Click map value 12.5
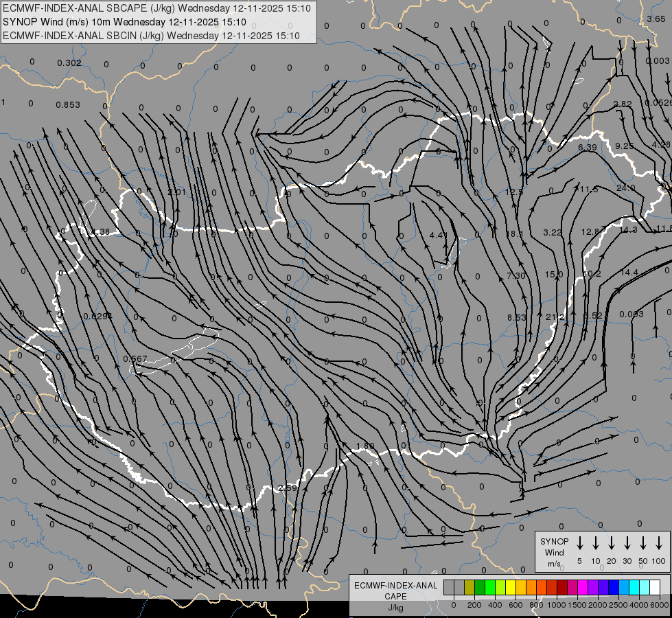The image size is (672, 618). [x=514, y=192]
